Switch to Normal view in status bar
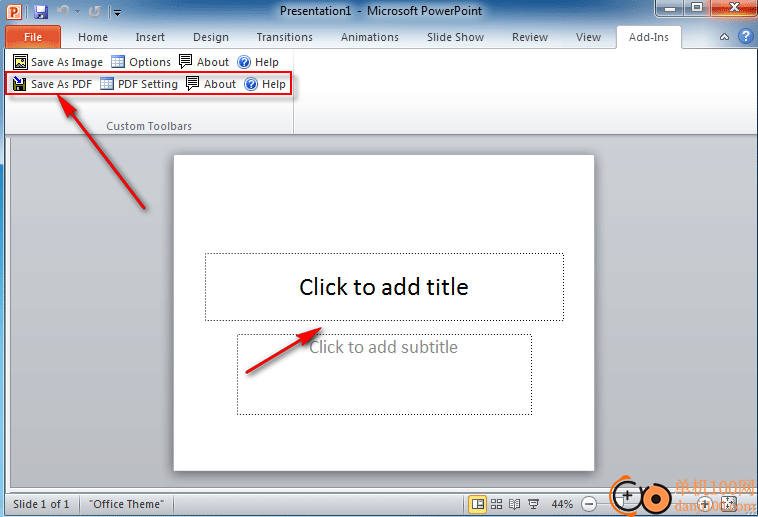This screenshot has width=758, height=517. [478, 504]
